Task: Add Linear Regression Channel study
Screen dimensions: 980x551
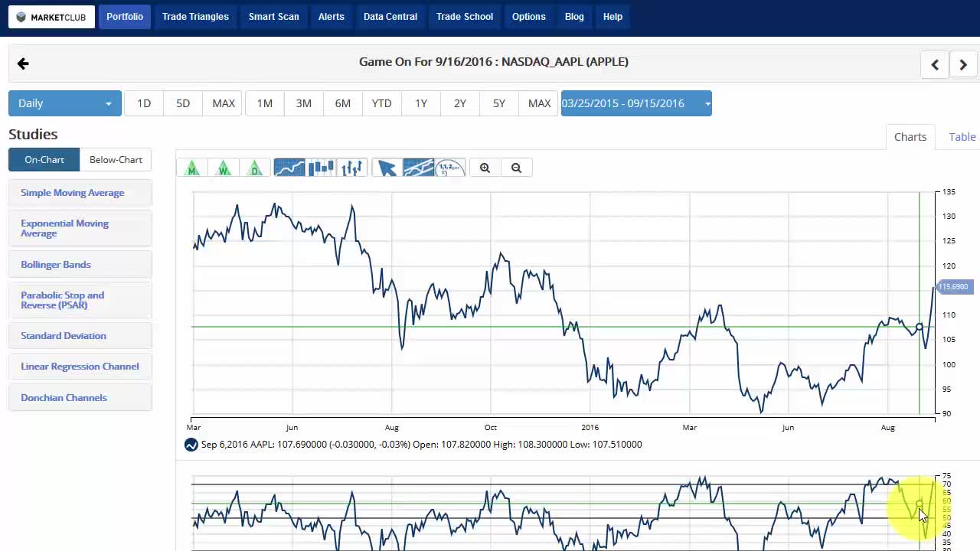Action: [80, 367]
